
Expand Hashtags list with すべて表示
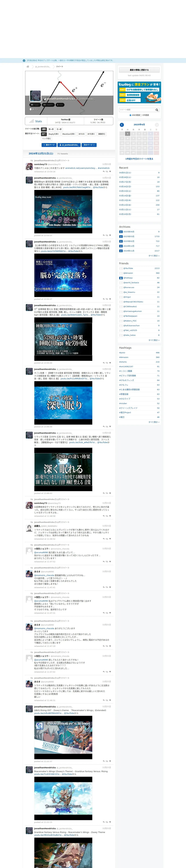[x=154, y=422]
